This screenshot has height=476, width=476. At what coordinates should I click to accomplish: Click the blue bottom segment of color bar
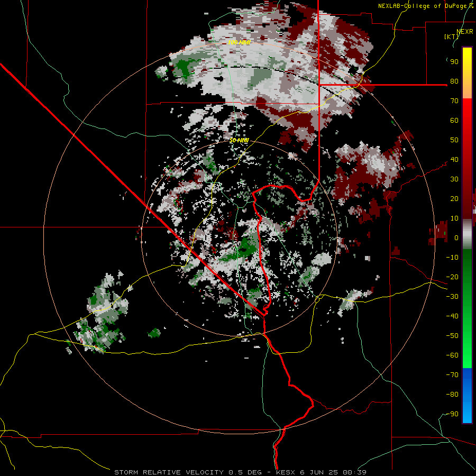click(x=467, y=395)
